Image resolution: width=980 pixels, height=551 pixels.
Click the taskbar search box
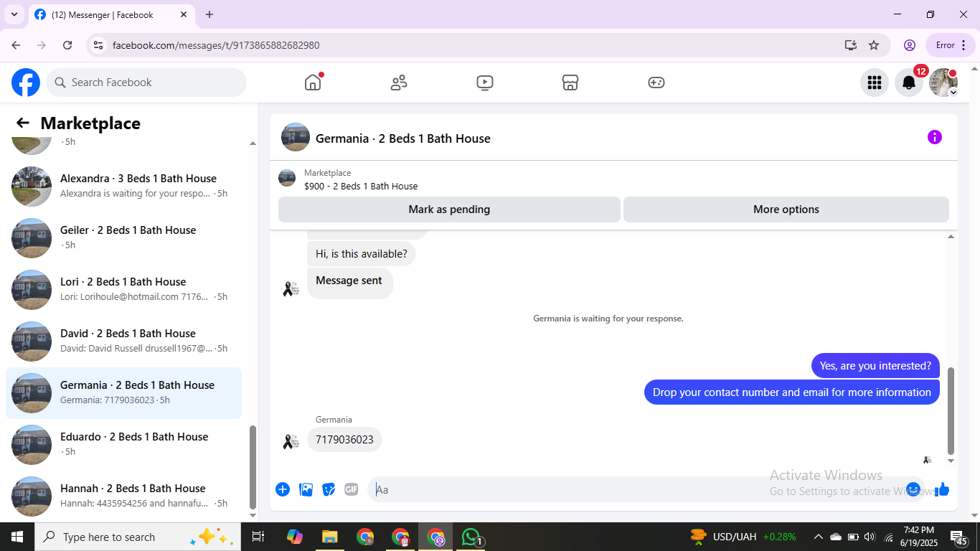(x=138, y=537)
